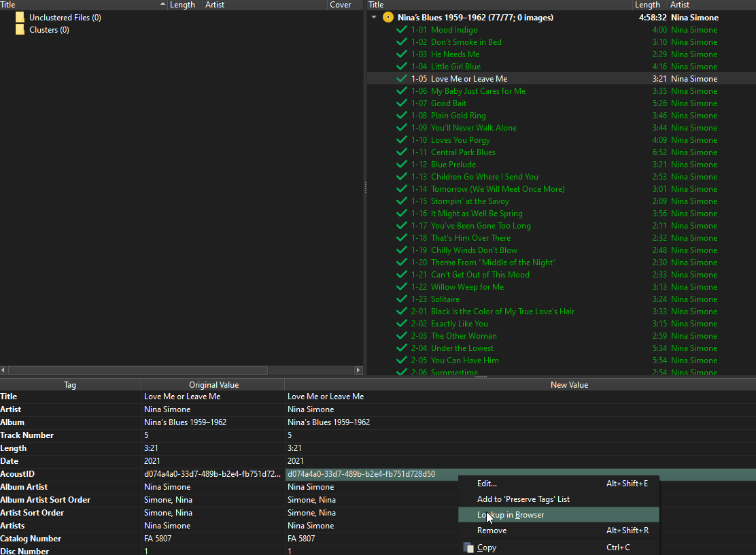Choose Add to 'Preserve Tags' List
Image resolution: width=756 pixels, height=555 pixels.
tap(523, 499)
